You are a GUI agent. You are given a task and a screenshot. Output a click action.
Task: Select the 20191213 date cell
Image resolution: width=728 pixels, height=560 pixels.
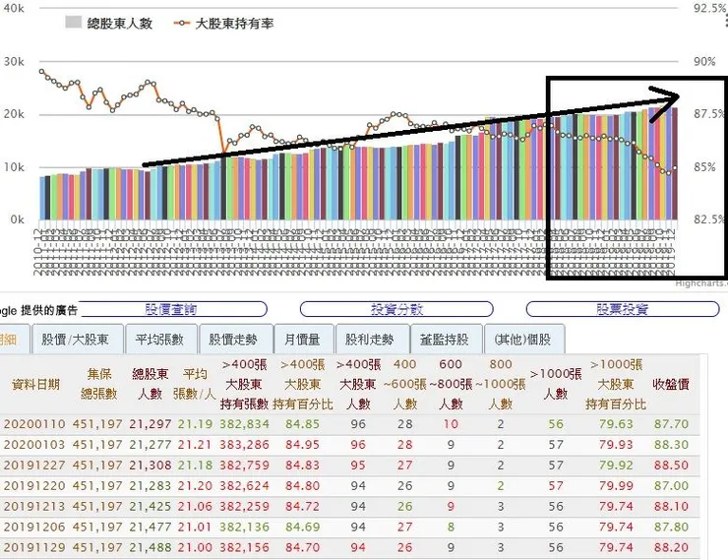[x=34, y=506]
